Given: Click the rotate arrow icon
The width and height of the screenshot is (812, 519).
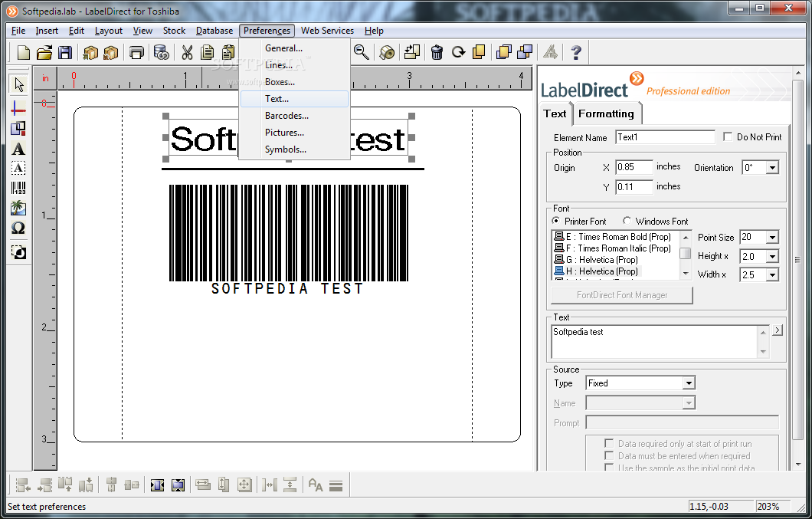Looking at the screenshot, I should click(x=458, y=52).
